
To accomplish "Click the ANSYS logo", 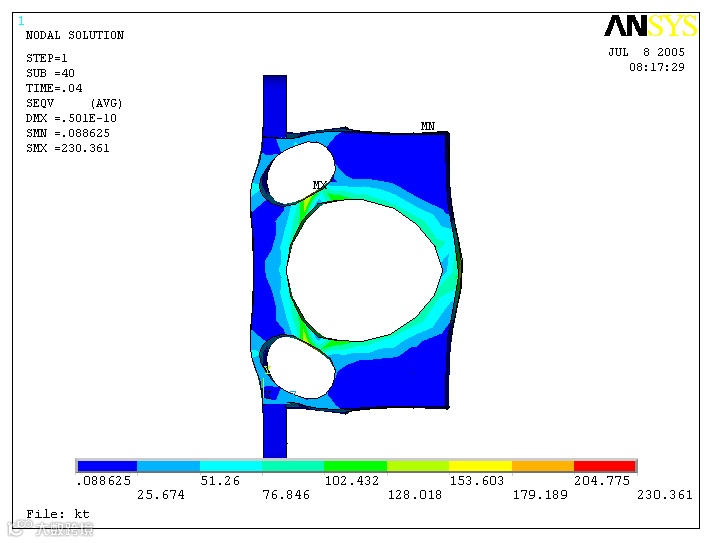I will [650, 26].
